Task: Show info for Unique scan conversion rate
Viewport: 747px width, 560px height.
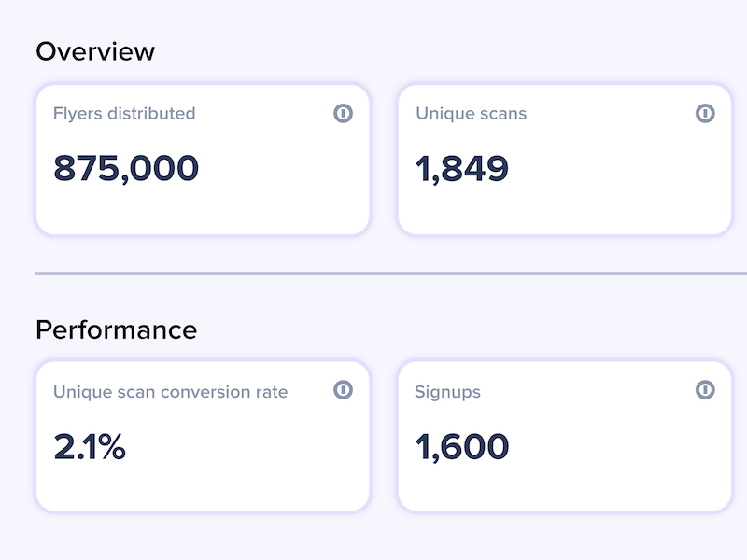Action: click(343, 389)
